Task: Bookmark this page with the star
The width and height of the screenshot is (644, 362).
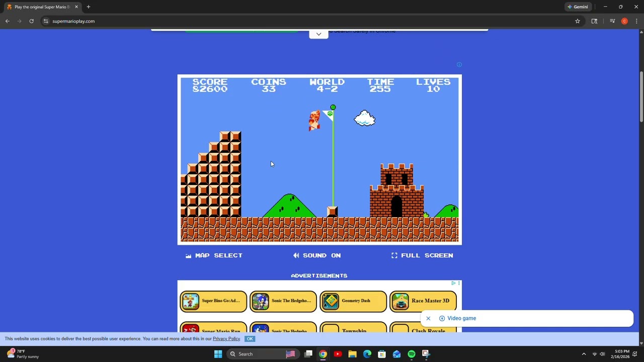Action: pos(578,21)
